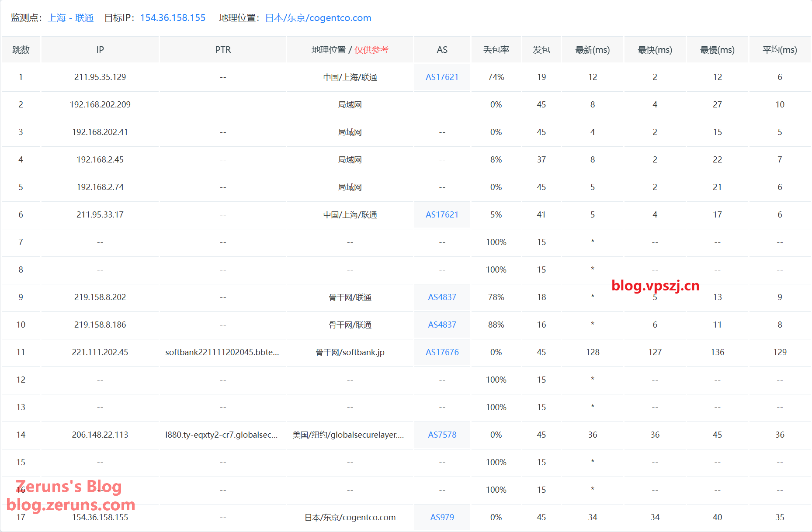Click the 美国/纽约/globalsecurelayer location cell
812x532 pixels.
348,435
